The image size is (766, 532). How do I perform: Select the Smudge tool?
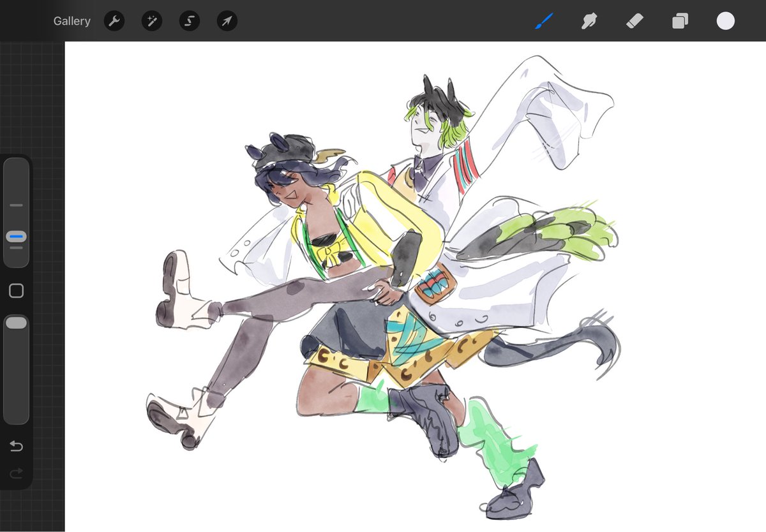[589, 21]
